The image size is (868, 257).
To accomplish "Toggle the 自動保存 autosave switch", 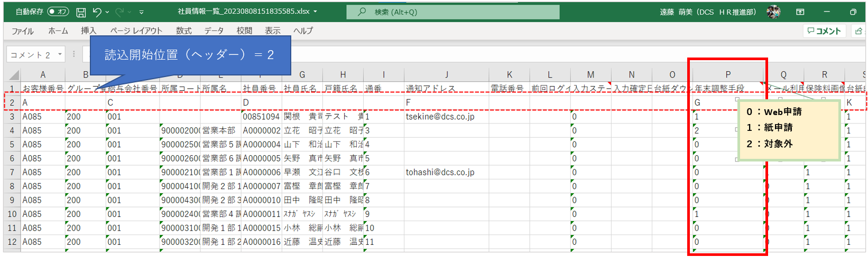I will 58,12.
